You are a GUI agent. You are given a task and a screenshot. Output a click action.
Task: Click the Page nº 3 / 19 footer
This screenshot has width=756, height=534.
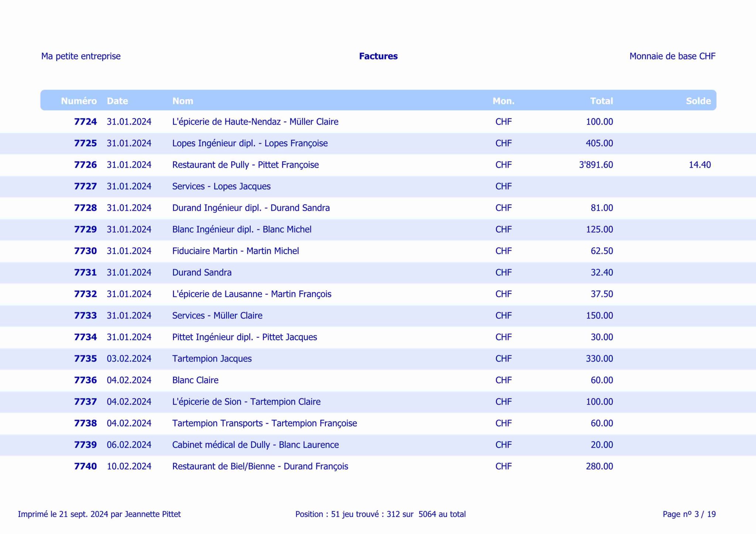tap(689, 514)
